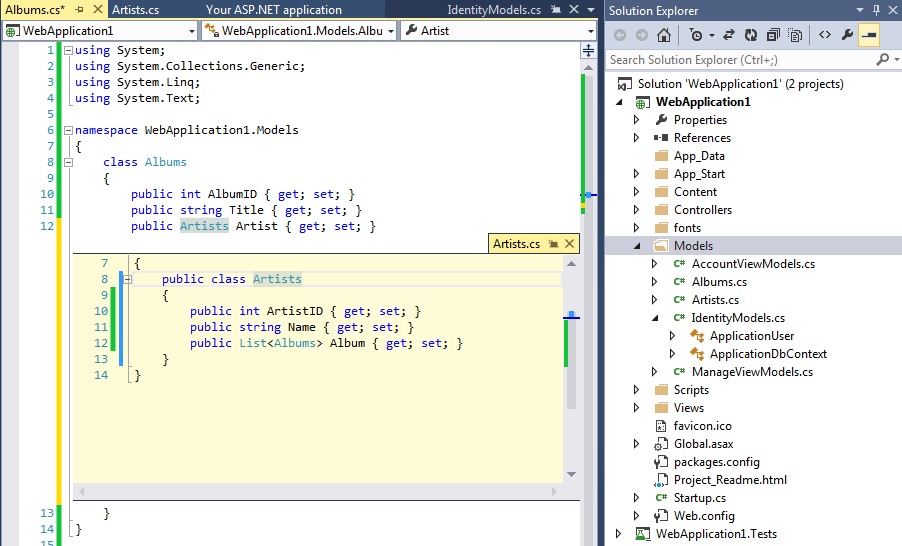This screenshot has width=902, height=546.
Task: Click the Collapse All icon
Action: (773, 35)
